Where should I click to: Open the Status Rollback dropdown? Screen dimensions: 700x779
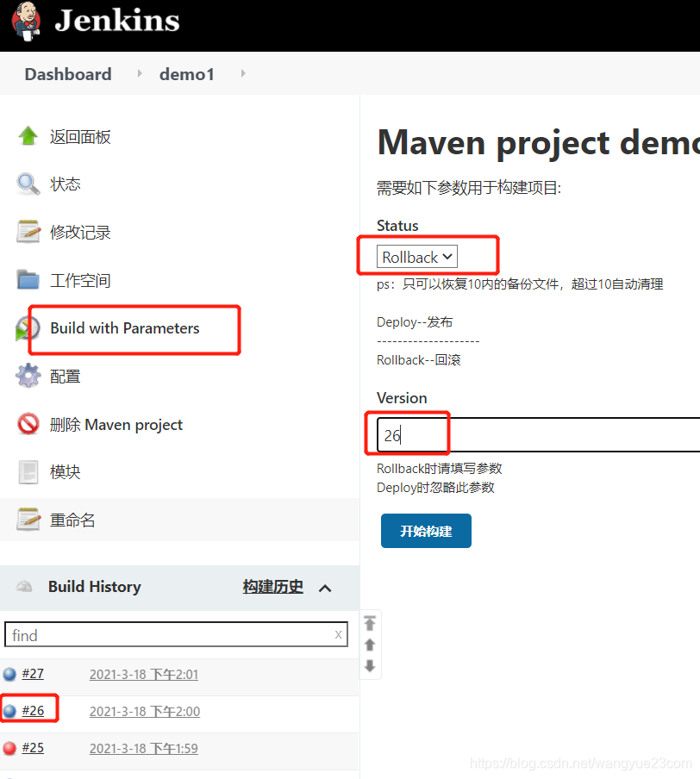click(416, 257)
